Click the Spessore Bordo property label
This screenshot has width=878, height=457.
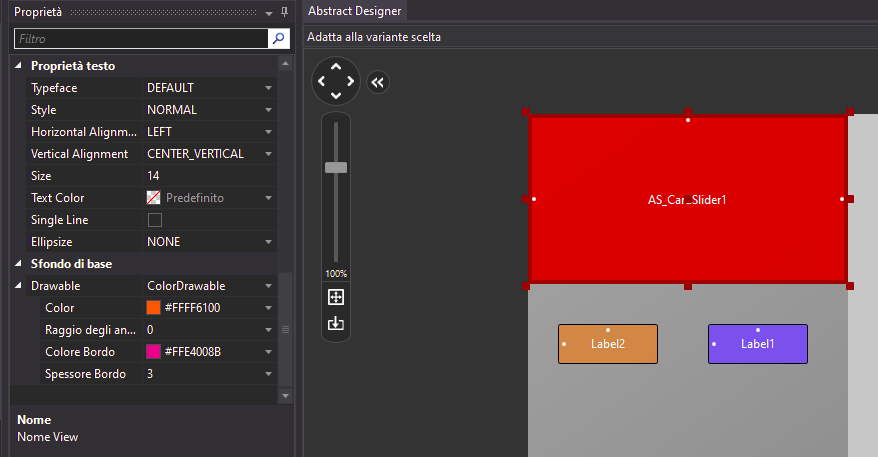coord(86,374)
